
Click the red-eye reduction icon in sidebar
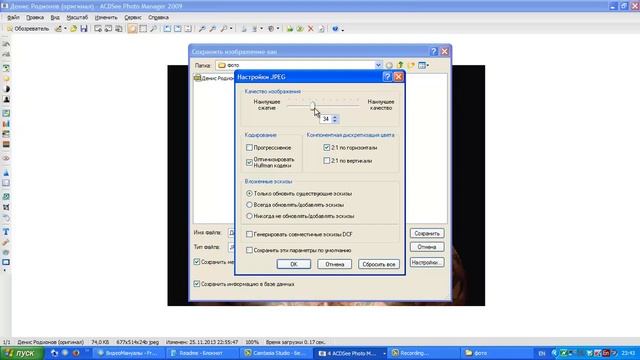pos(6,158)
